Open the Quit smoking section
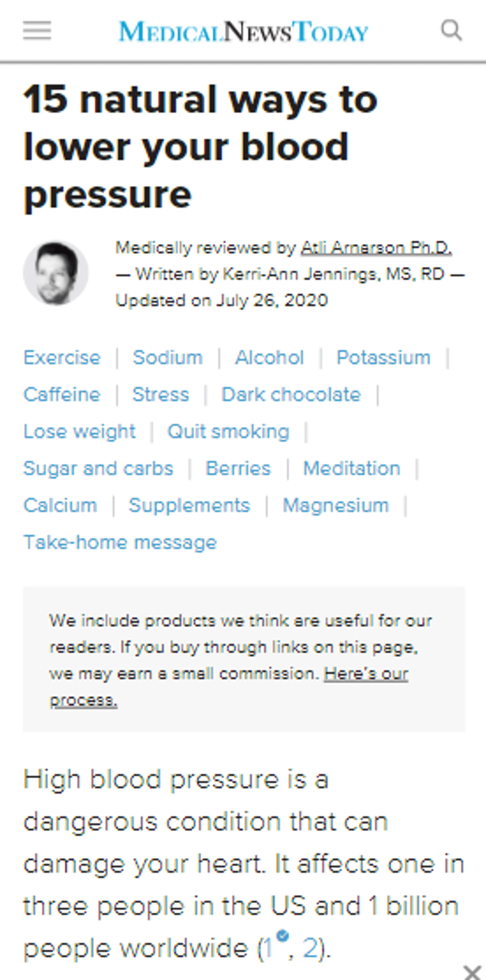 228,431
